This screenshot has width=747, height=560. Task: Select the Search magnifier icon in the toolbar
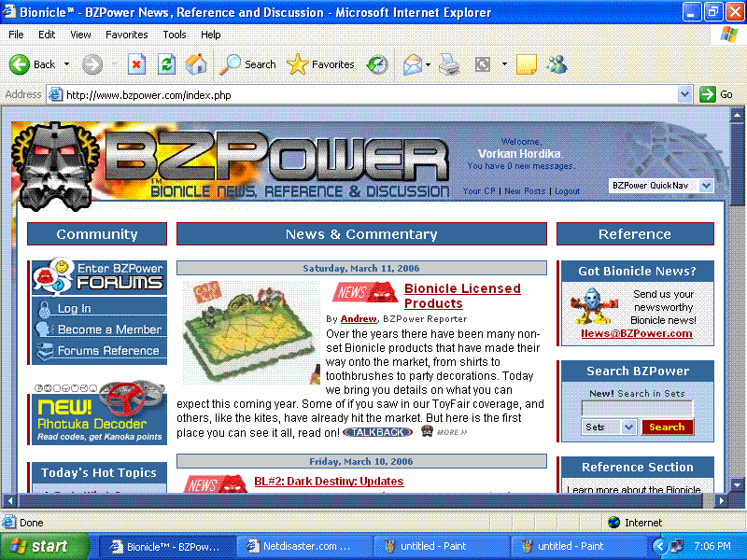click(231, 63)
